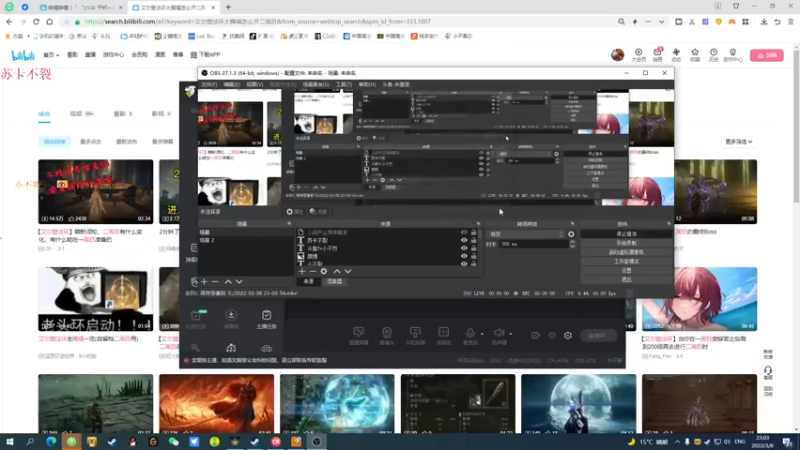Click the settings gear in the streaming app's bottom toolbar
Image resolution: width=800 pixels, height=450 pixels.
coord(568,335)
